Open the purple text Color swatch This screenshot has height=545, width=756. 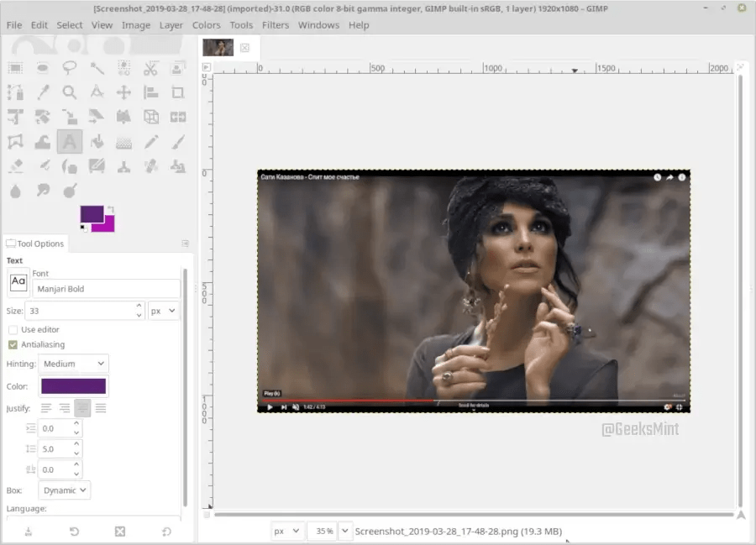(x=74, y=385)
